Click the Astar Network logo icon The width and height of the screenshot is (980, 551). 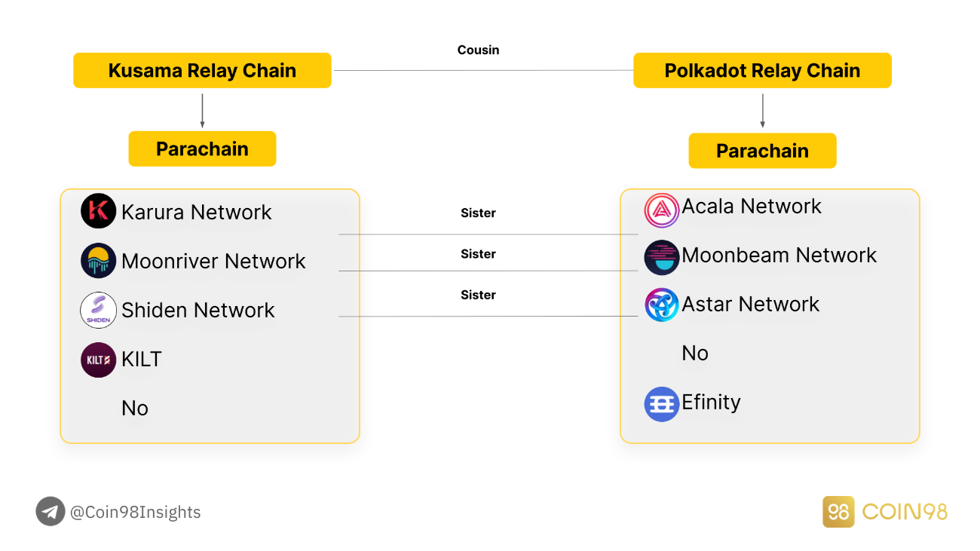(x=662, y=305)
